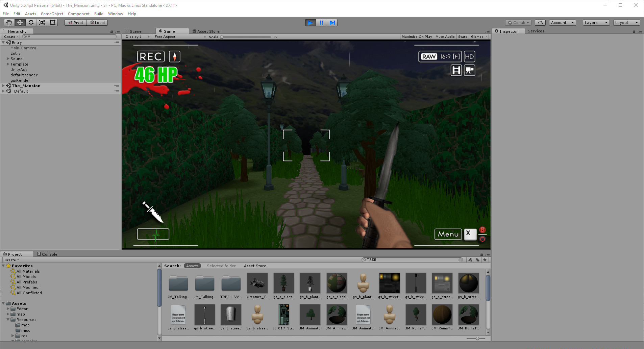Select the Rotate tool
The image size is (644, 349).
tap(31, 22)
